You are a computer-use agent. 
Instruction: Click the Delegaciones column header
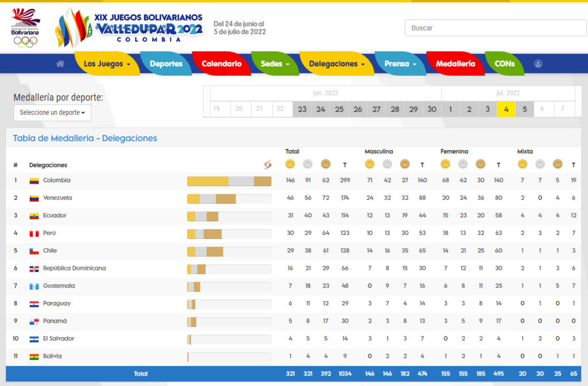pyautogui.click(x=48, y=165)
